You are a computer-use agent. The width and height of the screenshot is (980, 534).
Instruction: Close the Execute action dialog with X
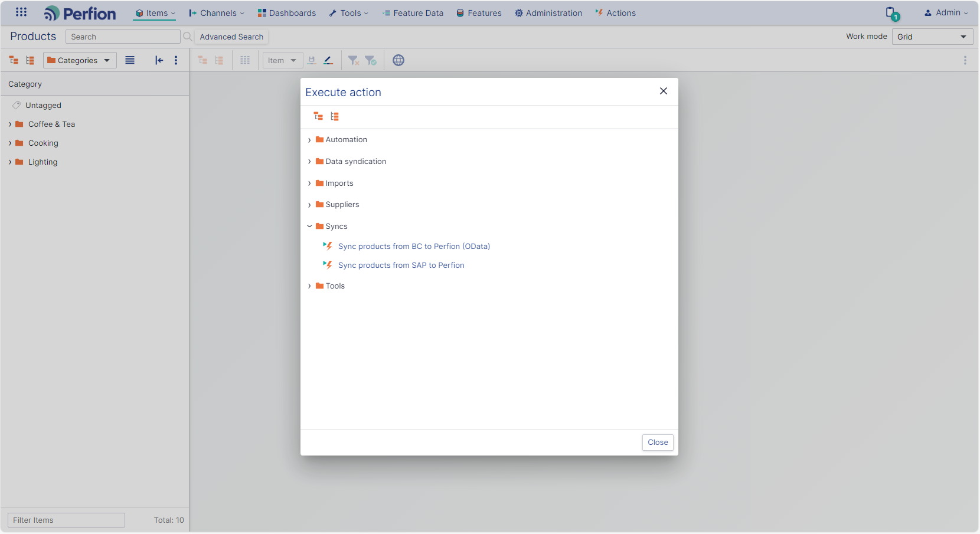point(664,91)
